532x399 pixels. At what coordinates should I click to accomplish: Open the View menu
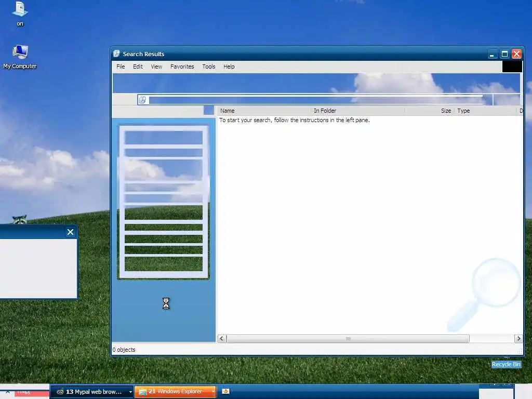point(156,66)
